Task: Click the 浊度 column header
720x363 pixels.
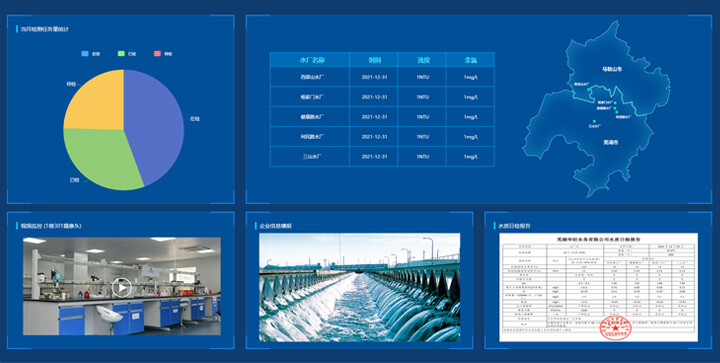Action: tap(422, 60)
